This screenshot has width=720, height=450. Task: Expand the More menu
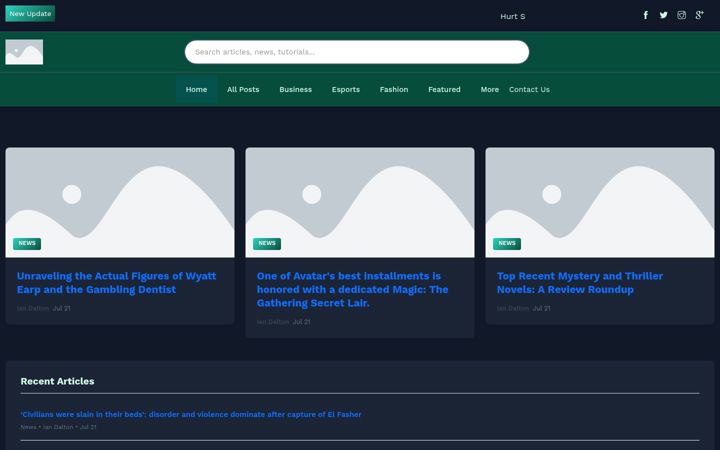click(x=490, y=90)
